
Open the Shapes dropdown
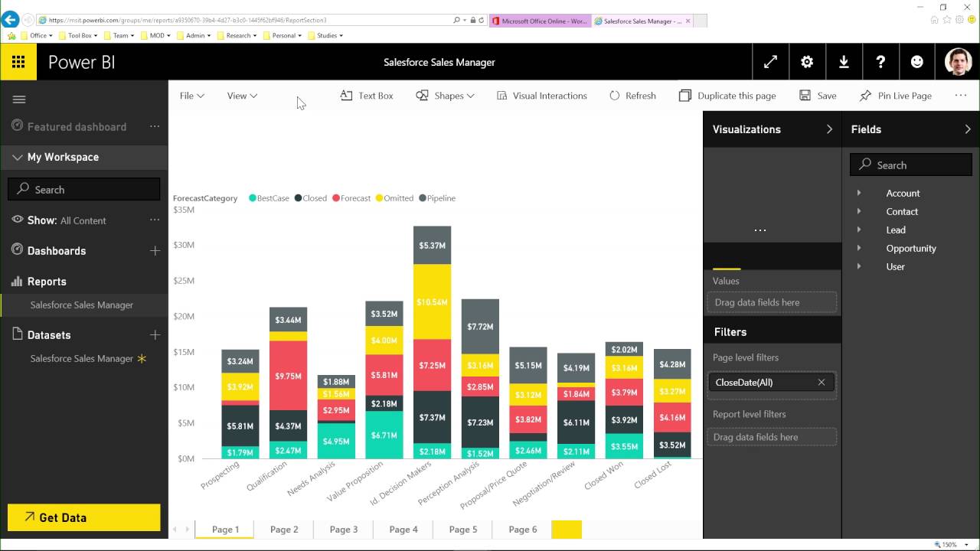445,96
